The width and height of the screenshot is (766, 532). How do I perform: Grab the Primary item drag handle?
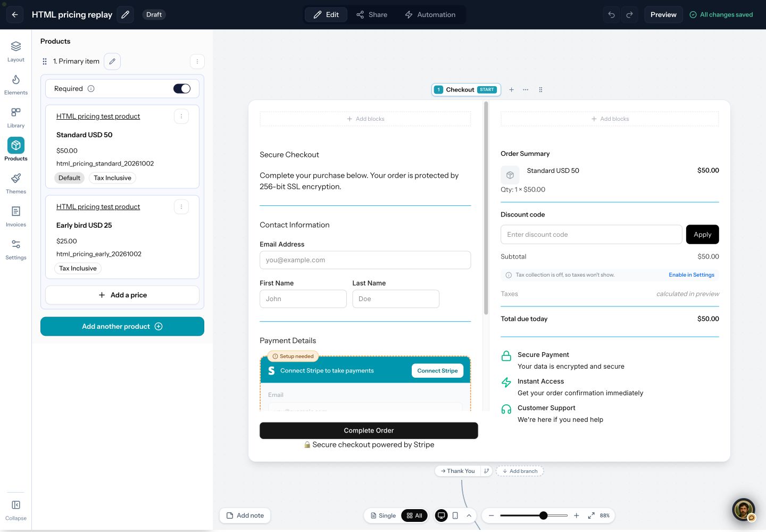pos(45,61)
